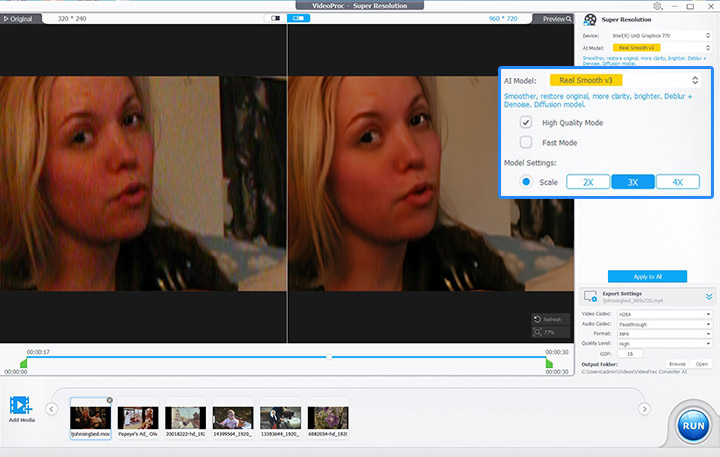
Task: Choose the 3X scale option
Action: [633, 182]
